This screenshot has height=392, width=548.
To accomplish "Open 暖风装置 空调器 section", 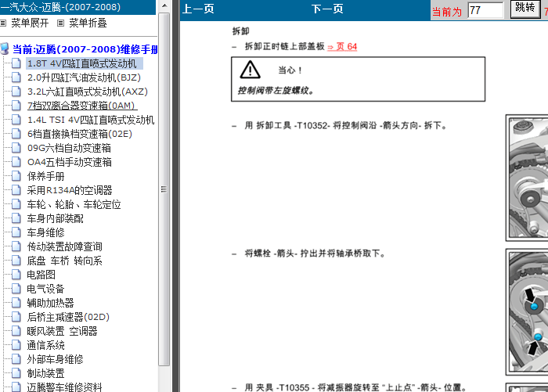I will (62, 331).
